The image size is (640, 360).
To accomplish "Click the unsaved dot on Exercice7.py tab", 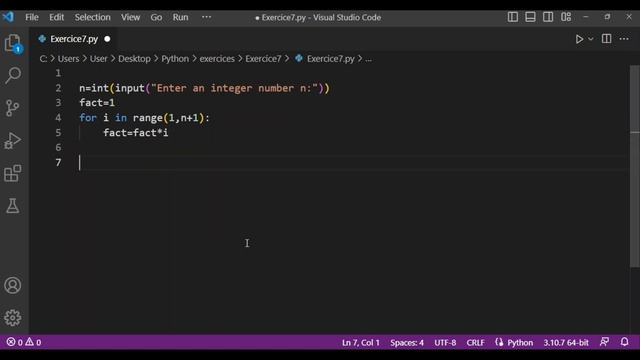I will (x=107, y=39).
